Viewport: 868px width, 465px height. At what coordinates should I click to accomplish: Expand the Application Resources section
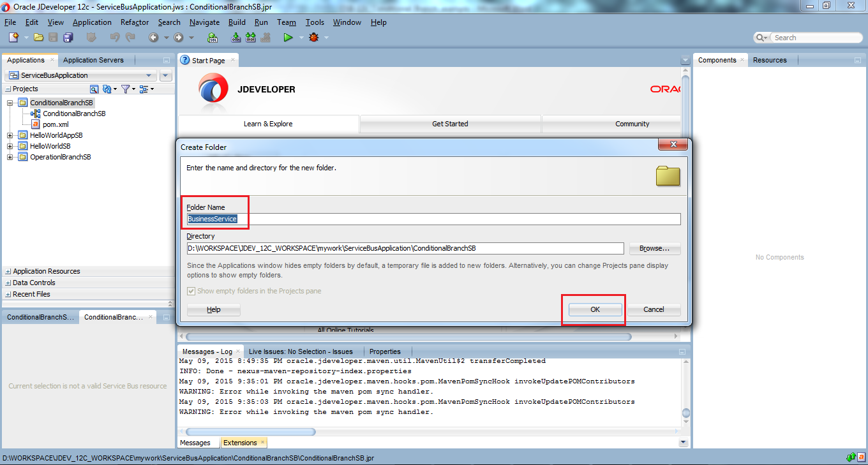pyautogui.click(x=8, y=271)
